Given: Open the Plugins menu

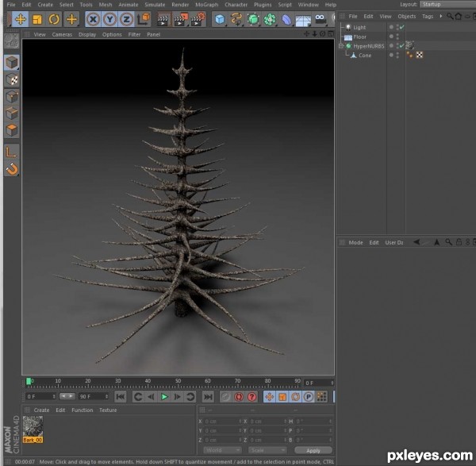Looking at the screenshot, I should 263,5.
